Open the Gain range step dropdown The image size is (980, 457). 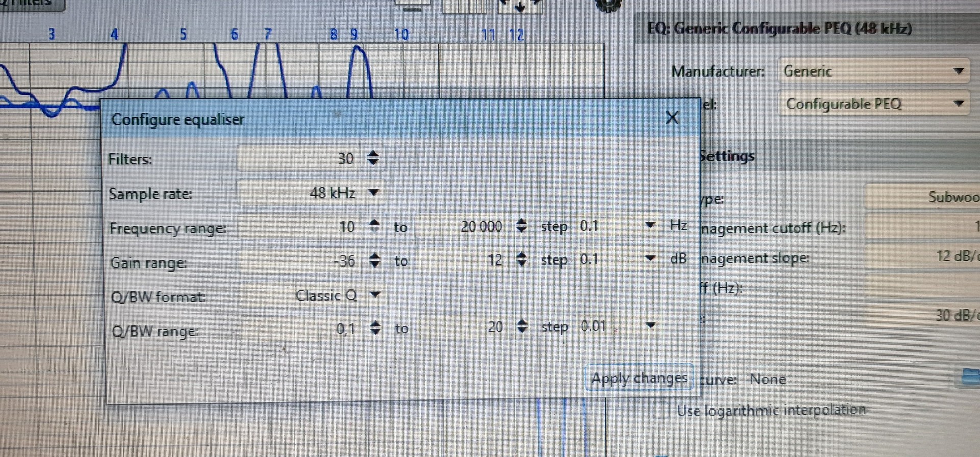[650, 259]
